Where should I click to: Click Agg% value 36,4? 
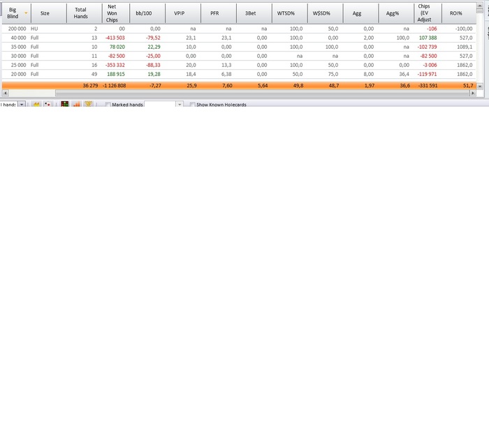[404, 74]
